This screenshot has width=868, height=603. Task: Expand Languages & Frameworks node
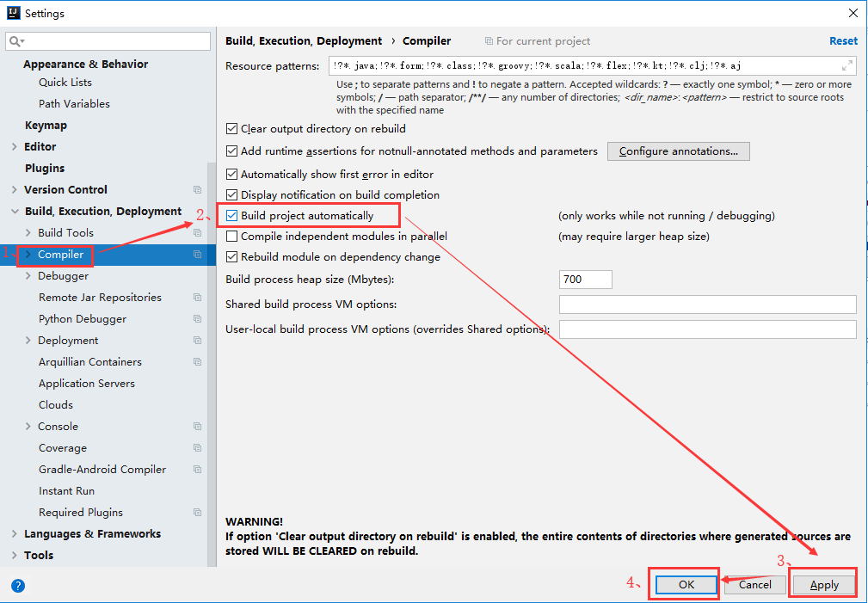15,534
